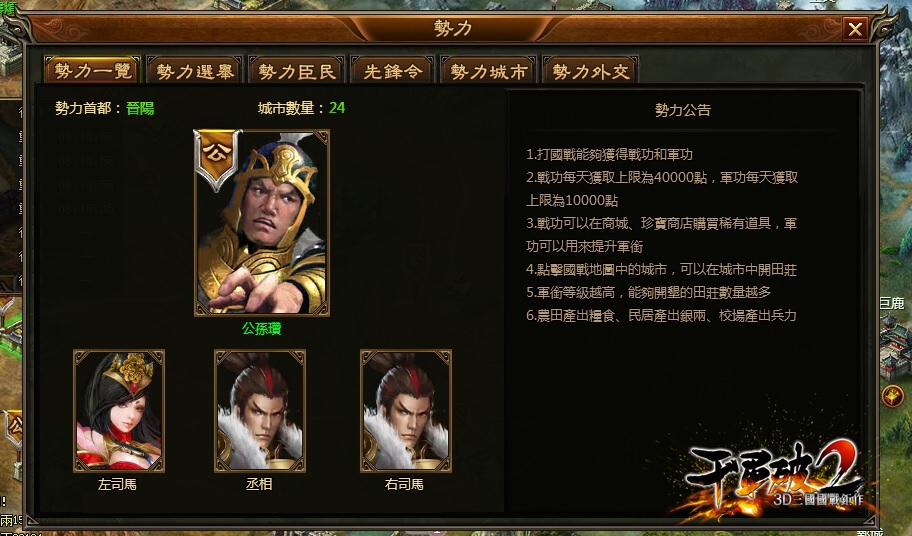912x536 pixels.
Task: Open the 勢力臣民 tab
Action: [x=297, y=71]
